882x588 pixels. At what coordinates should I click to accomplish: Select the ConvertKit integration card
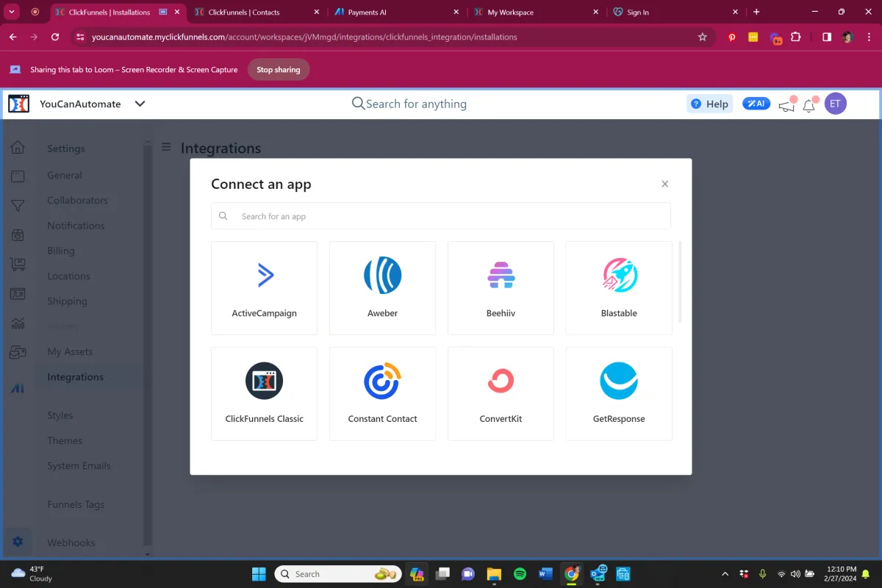click(x=501, y=394)
